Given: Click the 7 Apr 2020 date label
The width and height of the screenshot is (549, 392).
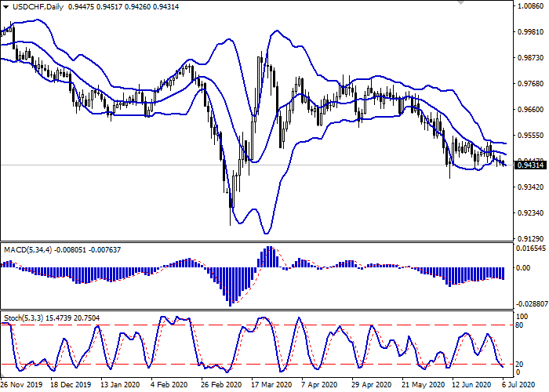Looking at the screenshot, I should coord(320,385).
